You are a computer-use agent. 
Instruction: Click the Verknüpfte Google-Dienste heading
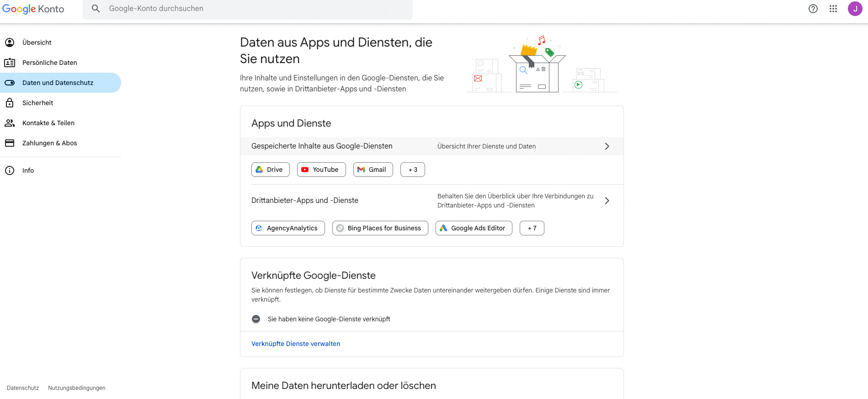pos(314,276)
